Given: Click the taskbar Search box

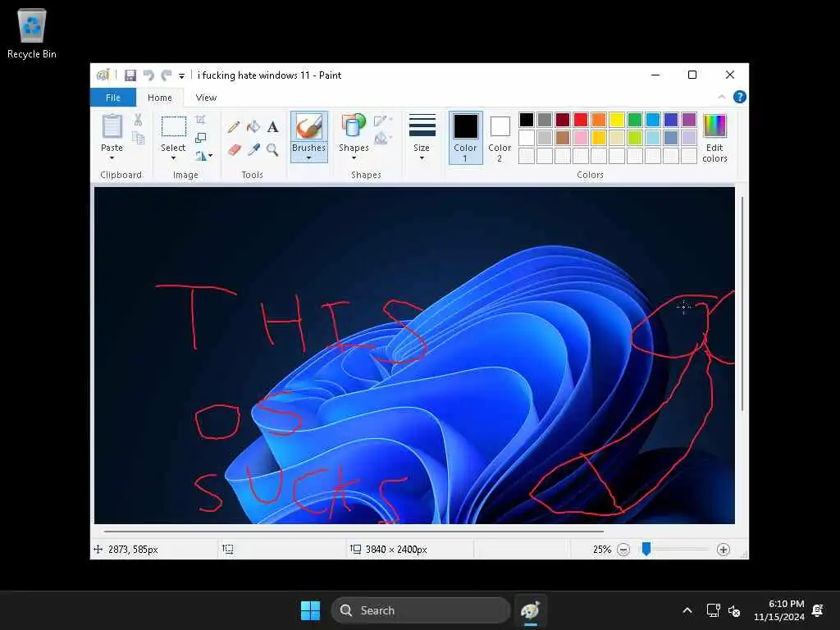Looking at the screenshot, I should pos(421,610).
